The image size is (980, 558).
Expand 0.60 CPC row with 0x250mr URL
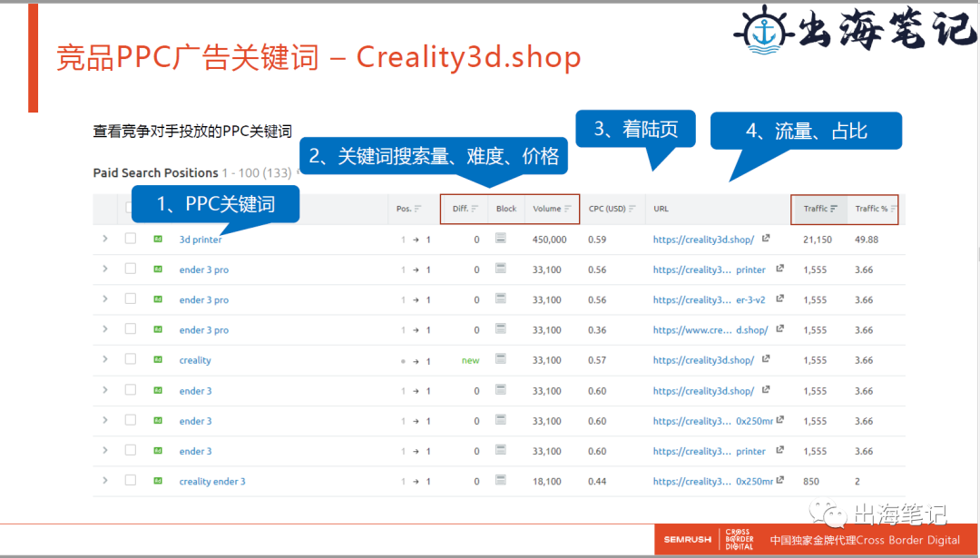[x=105, y=420]
